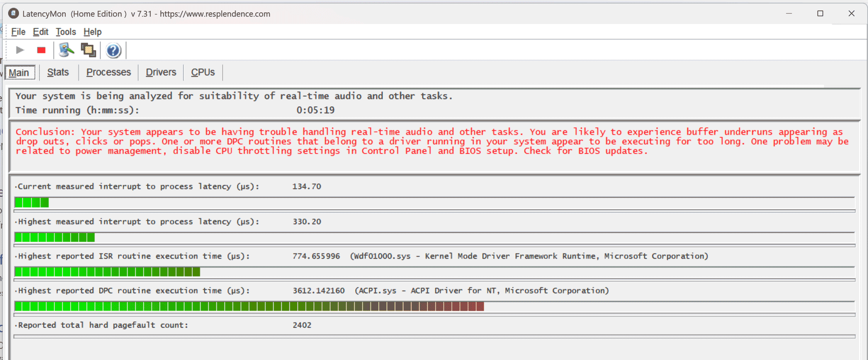Click the highest interrupt to process latency bar
The image size is (868, 360).
click(x=435, y=237)
